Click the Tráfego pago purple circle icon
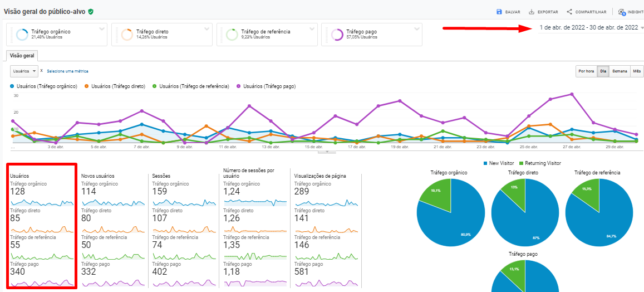The width and height of the screenshot is (644, 292). (x=337, y=35)
